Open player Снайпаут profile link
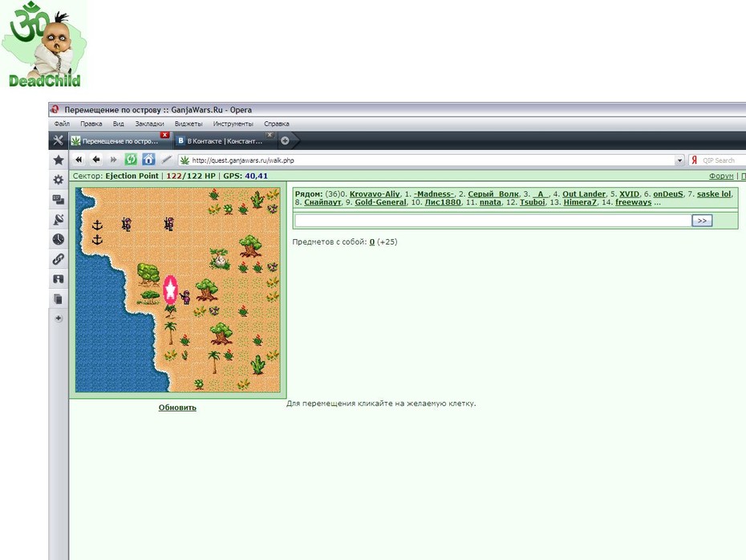The width and height of the screenshot is (746, 560). (322, 202)
